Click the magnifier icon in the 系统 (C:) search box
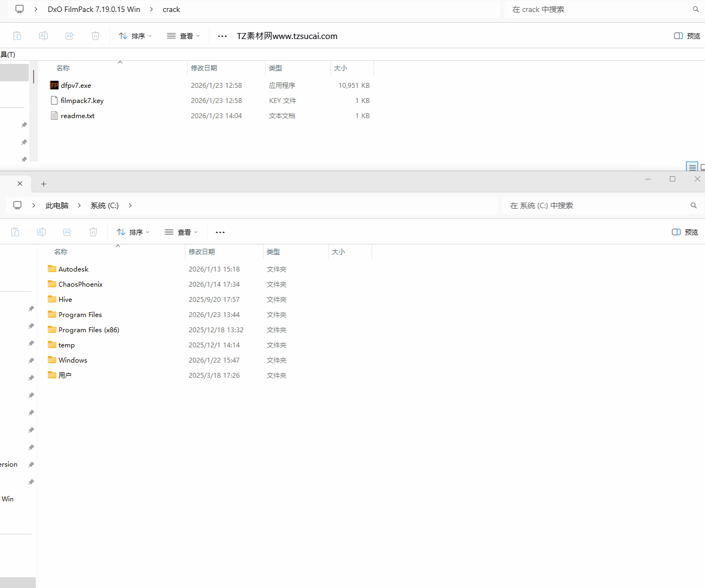Viewport: 705px width, 588px height. (x=694, y=205)
